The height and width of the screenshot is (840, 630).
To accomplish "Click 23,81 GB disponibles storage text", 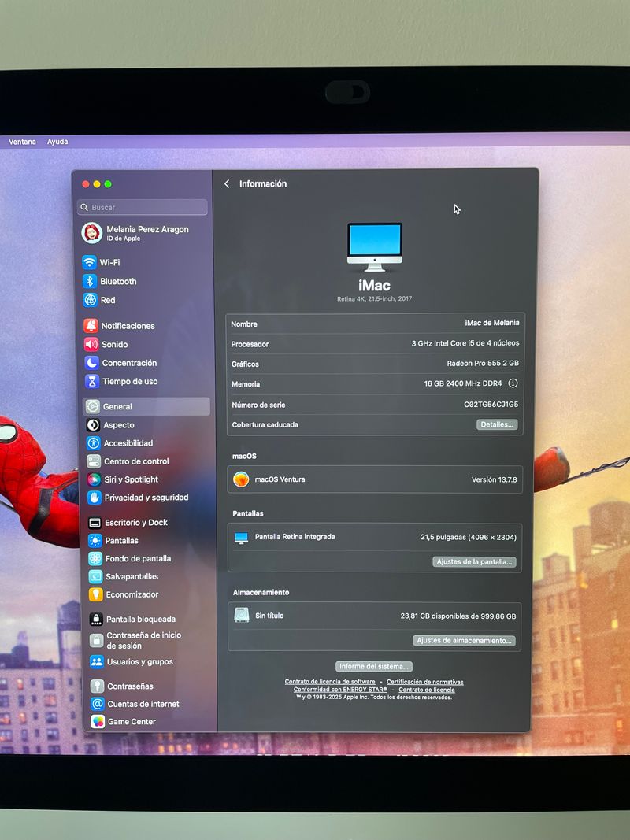I will (458, 616).
